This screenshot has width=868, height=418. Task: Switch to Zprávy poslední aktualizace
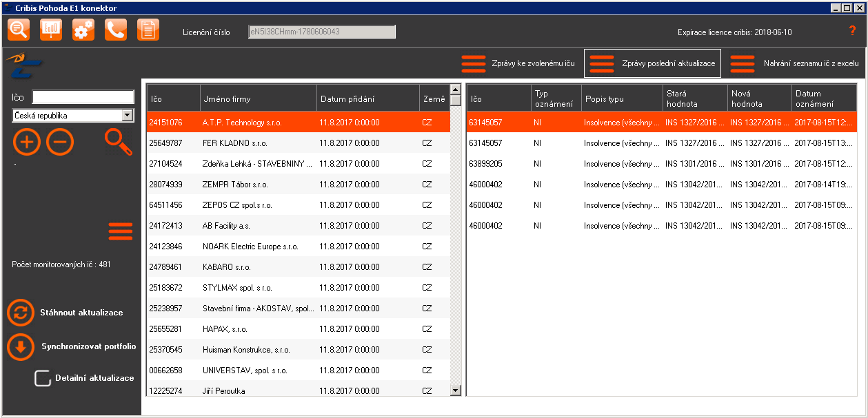coord(652,63)
